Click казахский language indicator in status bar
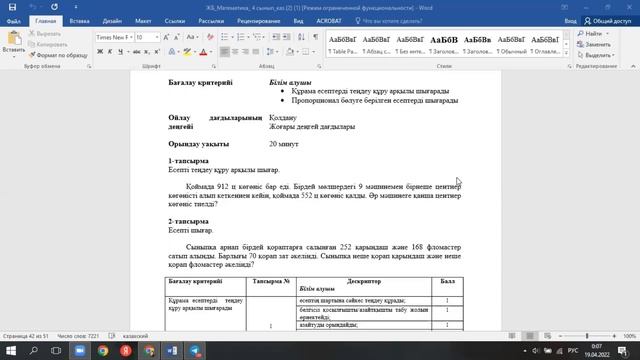 pos(136,336)
